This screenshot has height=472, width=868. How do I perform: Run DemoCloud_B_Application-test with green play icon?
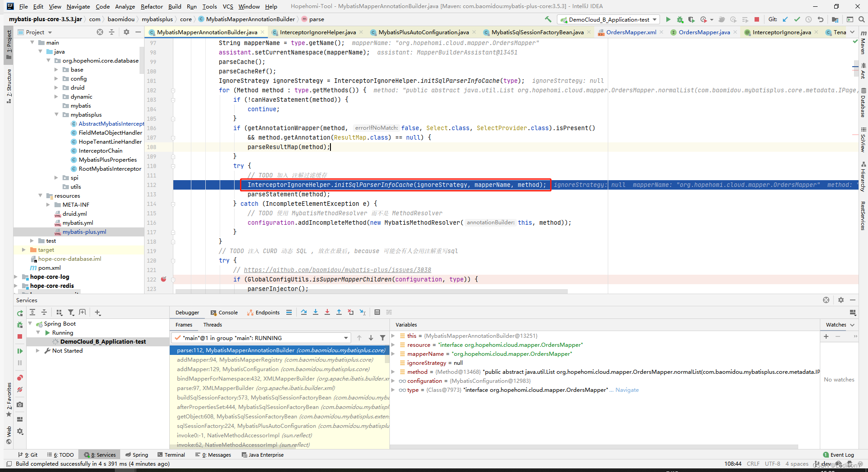668,19
